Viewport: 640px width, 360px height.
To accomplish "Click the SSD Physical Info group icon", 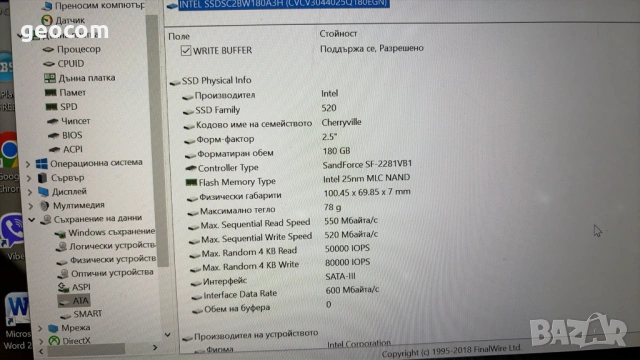I will click(175, 82).
